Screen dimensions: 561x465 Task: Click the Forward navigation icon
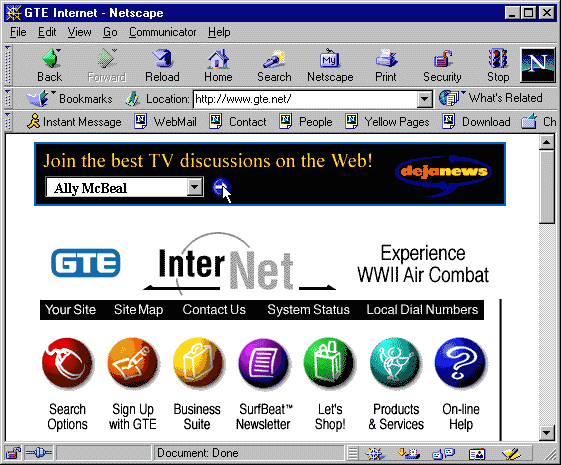click(106, 59)
